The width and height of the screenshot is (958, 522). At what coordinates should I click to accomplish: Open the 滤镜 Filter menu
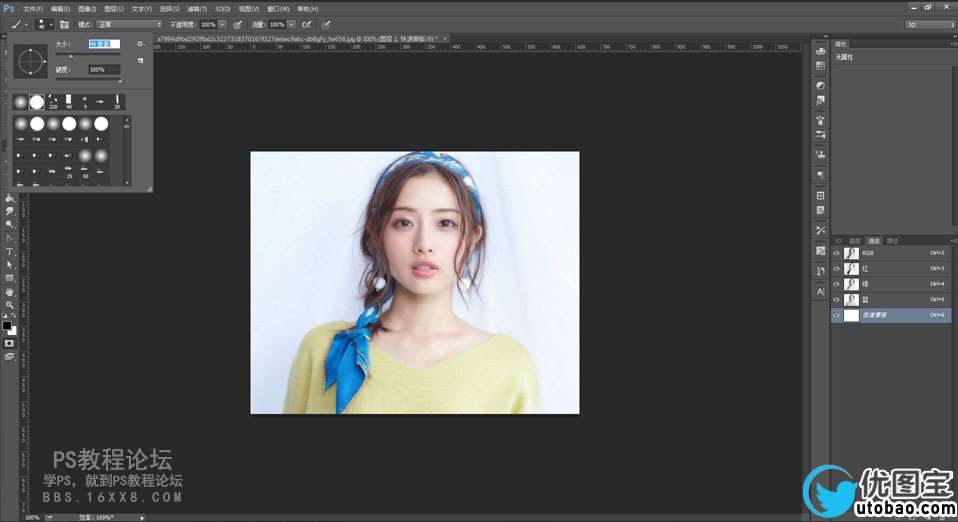coord(197,9)
